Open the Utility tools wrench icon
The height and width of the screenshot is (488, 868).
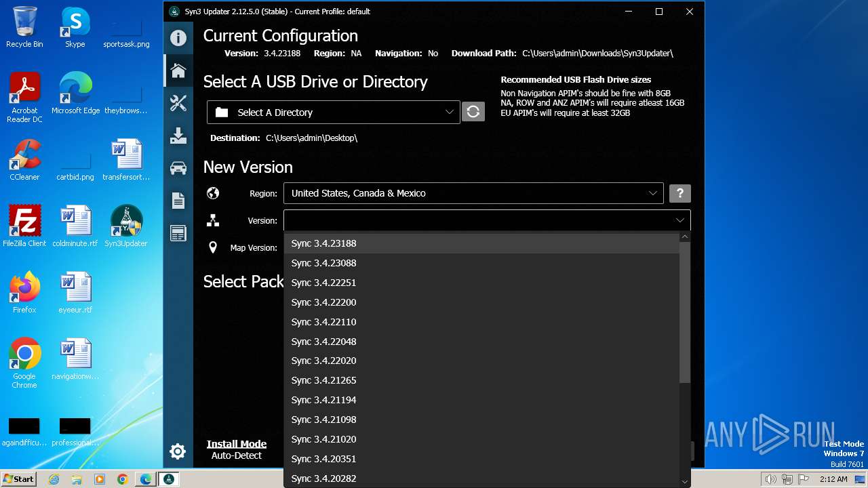178,103
